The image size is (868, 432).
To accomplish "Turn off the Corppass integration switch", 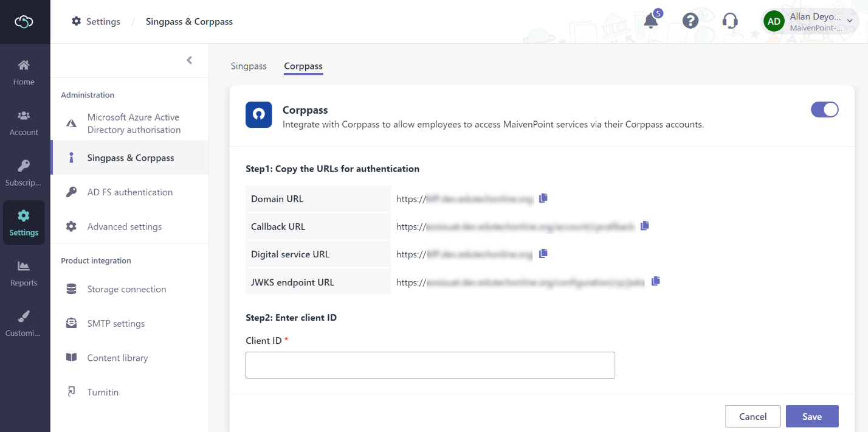I will 825,110.
